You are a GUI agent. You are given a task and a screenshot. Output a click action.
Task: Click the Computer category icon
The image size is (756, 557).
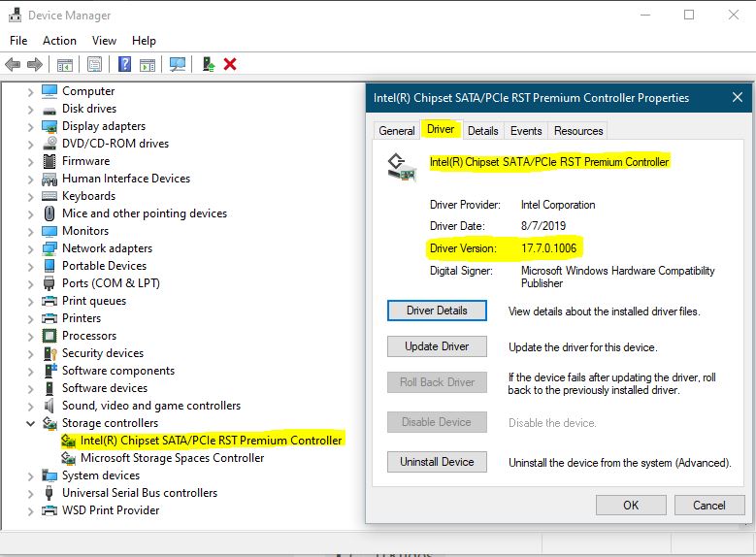coord(49,91)
